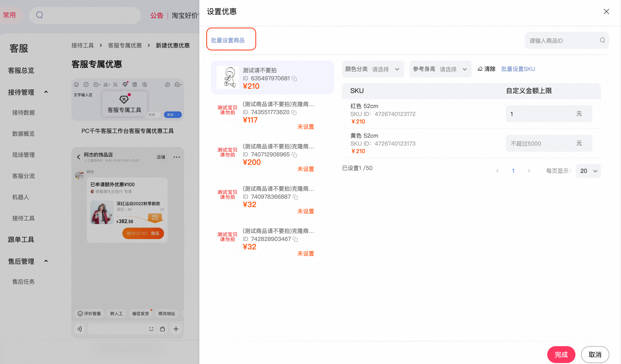Collapse the 接待管理 section
Viewport: 621px width, 364px height.
pos(46,92)
